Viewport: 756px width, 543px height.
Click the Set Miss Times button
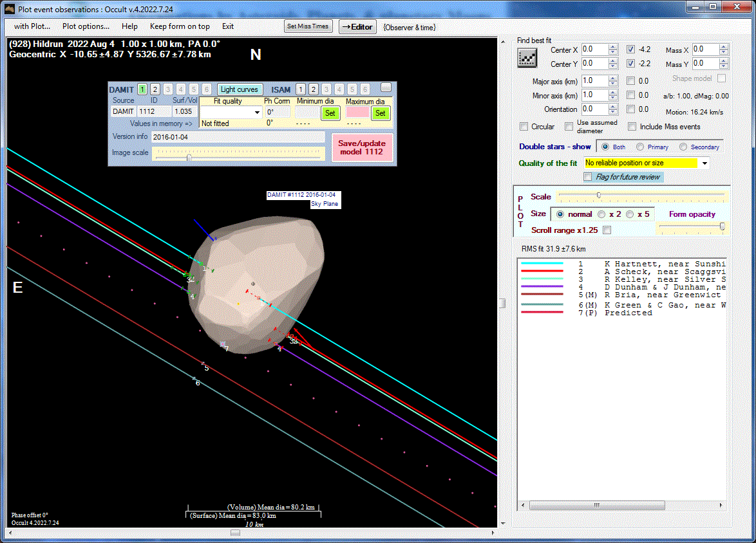pos(308,26)
